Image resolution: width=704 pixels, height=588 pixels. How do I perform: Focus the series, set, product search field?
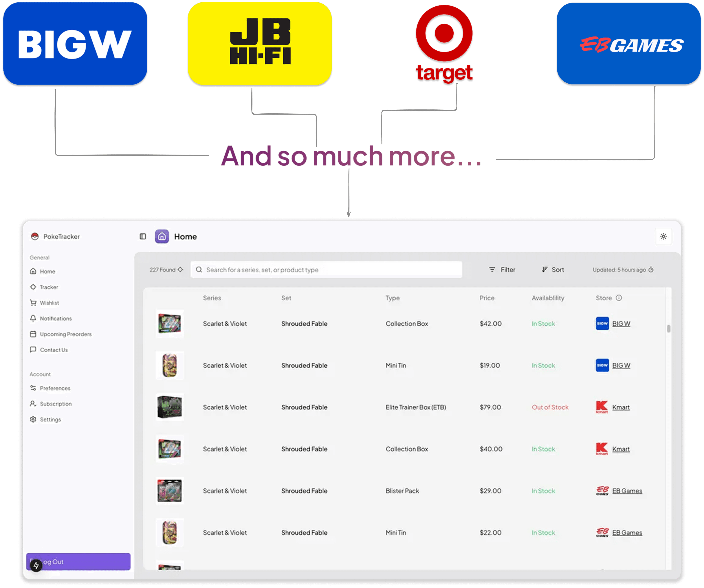(x=326, y=270)
